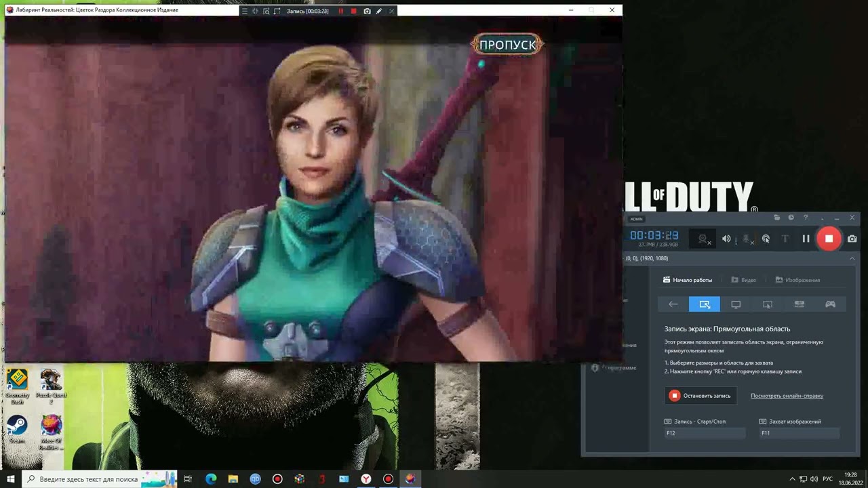Click the F11 image capture hotkey field
Viewport: 868px width, 488px height.
click(799, 433)
